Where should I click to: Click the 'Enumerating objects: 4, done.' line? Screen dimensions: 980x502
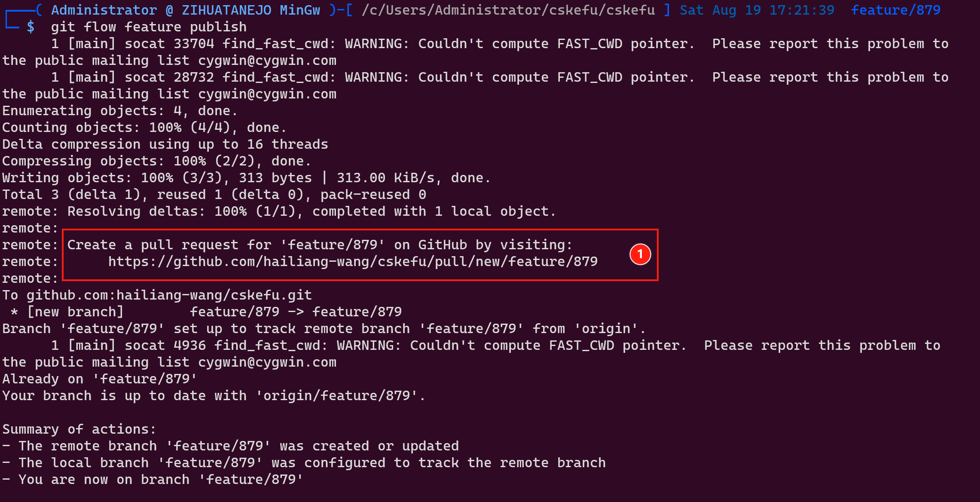(x=120, y=111)
